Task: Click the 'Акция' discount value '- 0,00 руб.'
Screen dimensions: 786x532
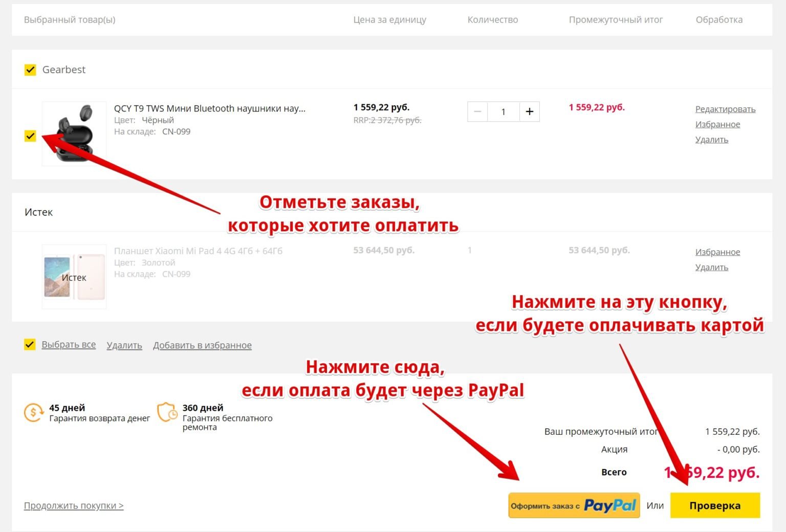Action: (738, 449)
